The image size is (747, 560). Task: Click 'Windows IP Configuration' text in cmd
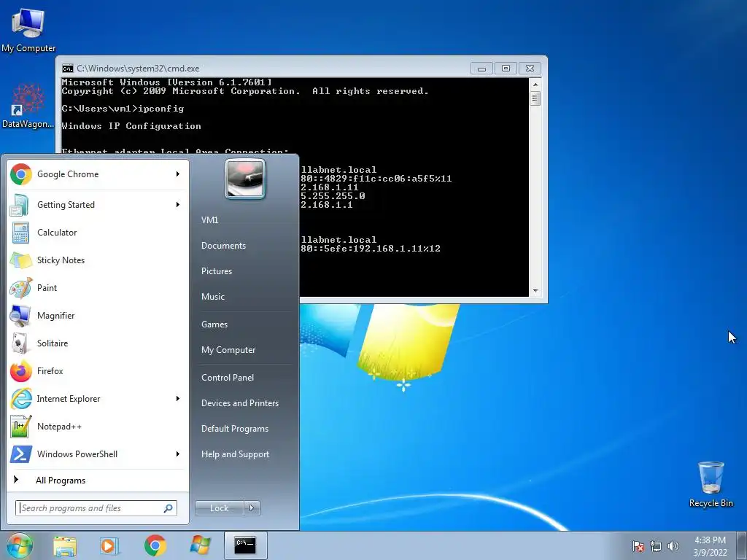[x=131, y=126]
